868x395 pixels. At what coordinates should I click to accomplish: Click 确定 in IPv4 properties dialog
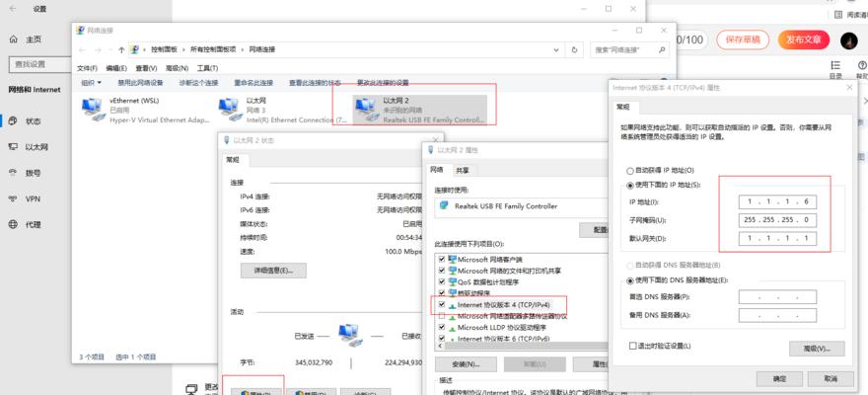pos(779,379)
